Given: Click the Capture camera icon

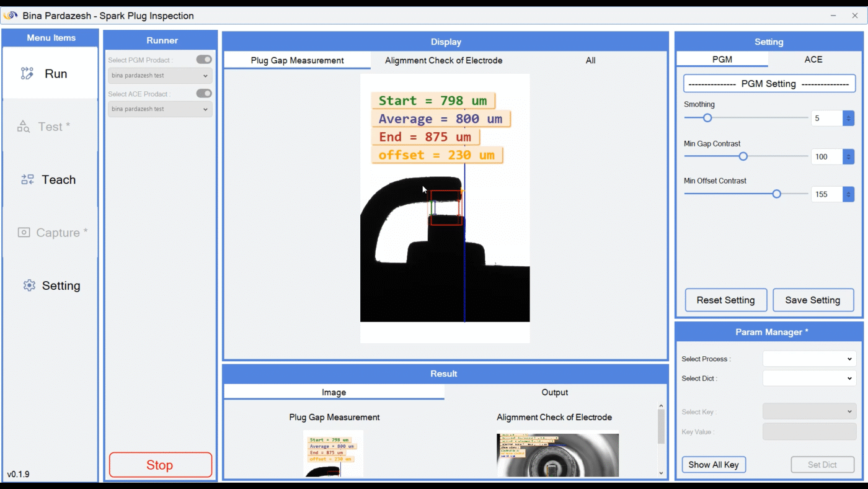Looking at the screenshot, I should pos(24,233).
